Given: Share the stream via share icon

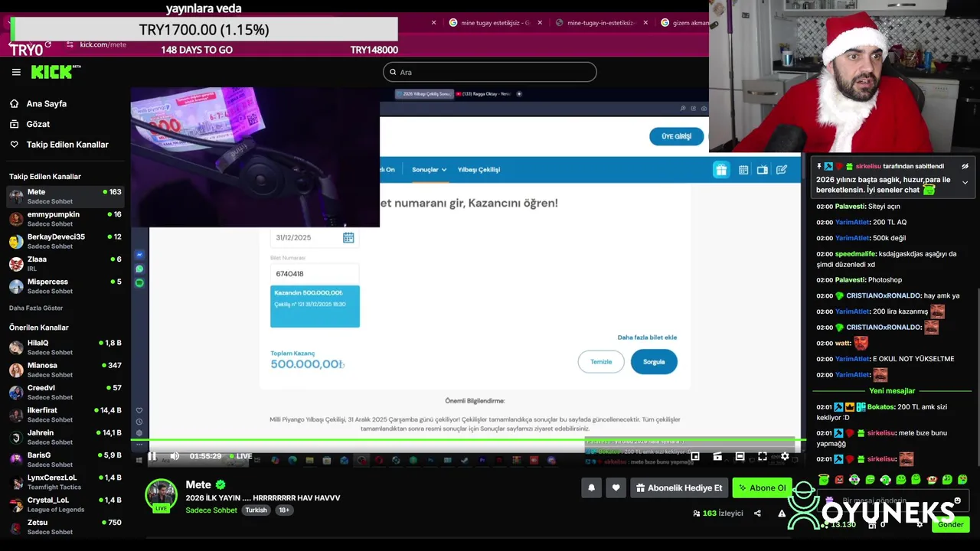Looking at the screenshot, I should (757, 514).
